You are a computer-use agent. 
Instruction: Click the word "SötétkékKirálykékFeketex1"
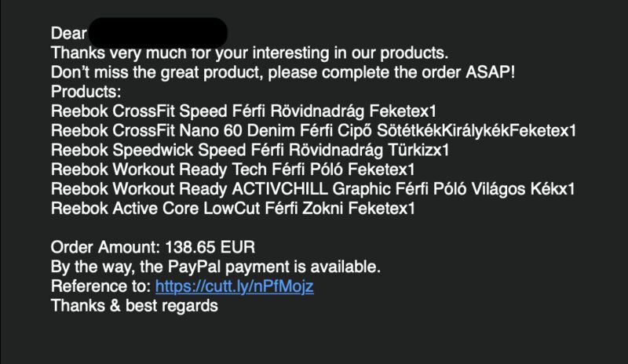(476, 130)
